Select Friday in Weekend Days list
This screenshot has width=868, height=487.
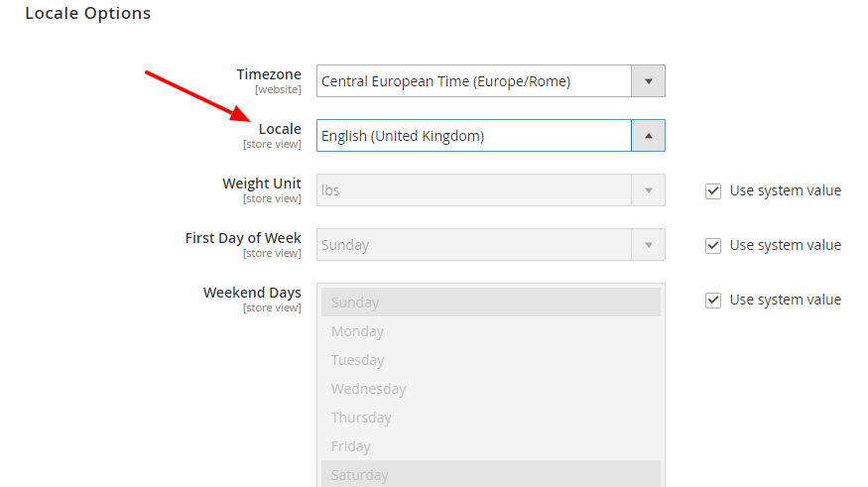pyautogui.click(x=491, y=446)
